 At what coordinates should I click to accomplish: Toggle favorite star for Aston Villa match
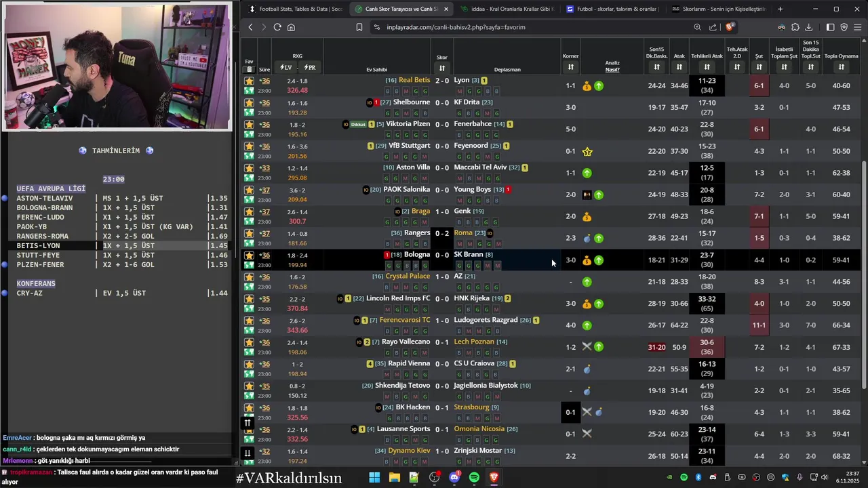[x=249, y=167]
